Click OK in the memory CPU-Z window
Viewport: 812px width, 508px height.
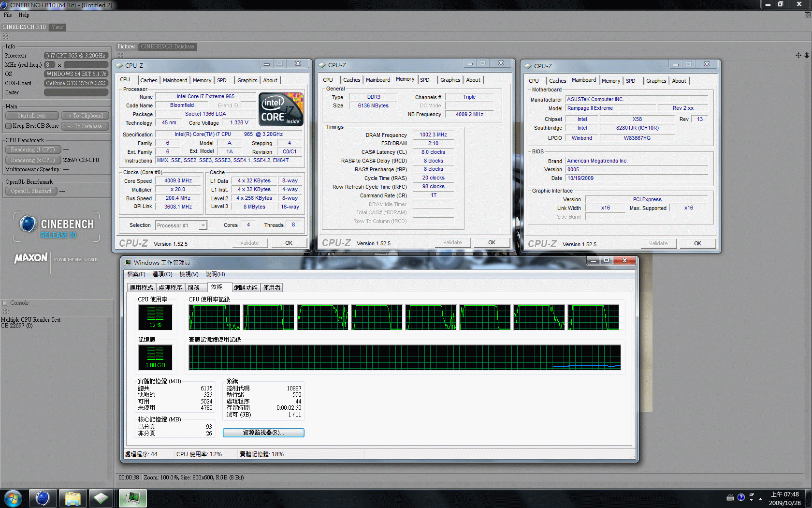492,242
